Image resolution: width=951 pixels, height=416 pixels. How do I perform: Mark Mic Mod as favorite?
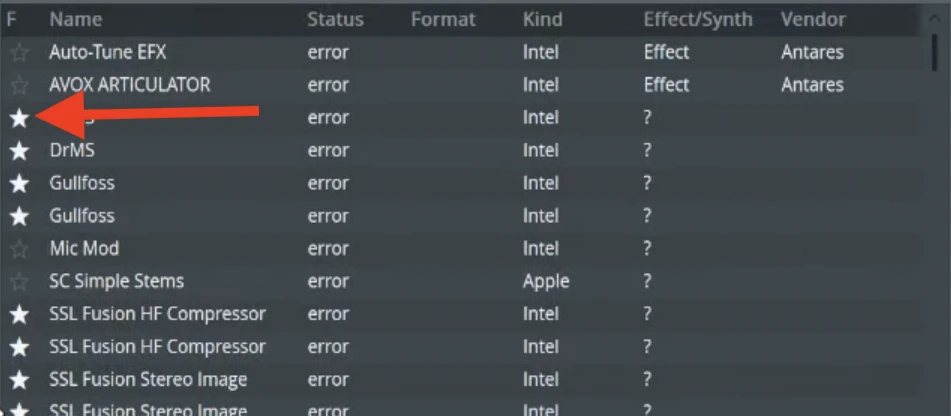[19, 249]
